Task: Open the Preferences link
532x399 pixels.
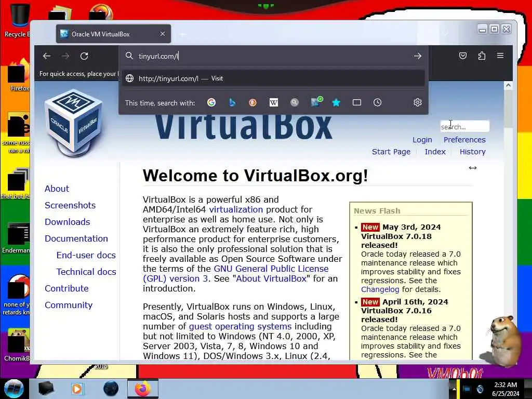Action: (x=464, y=140)
